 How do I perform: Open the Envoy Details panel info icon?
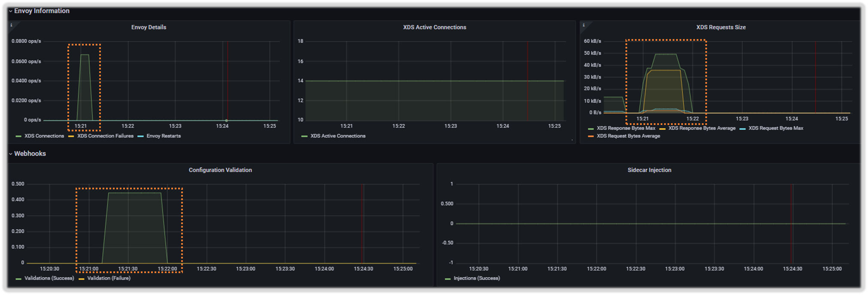[x=11, y=25]
